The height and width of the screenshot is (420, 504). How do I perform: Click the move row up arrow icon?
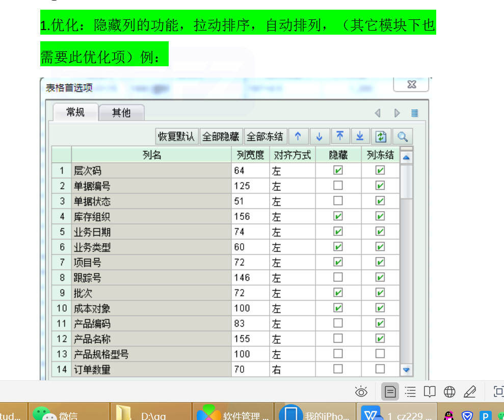click(298, 136)
